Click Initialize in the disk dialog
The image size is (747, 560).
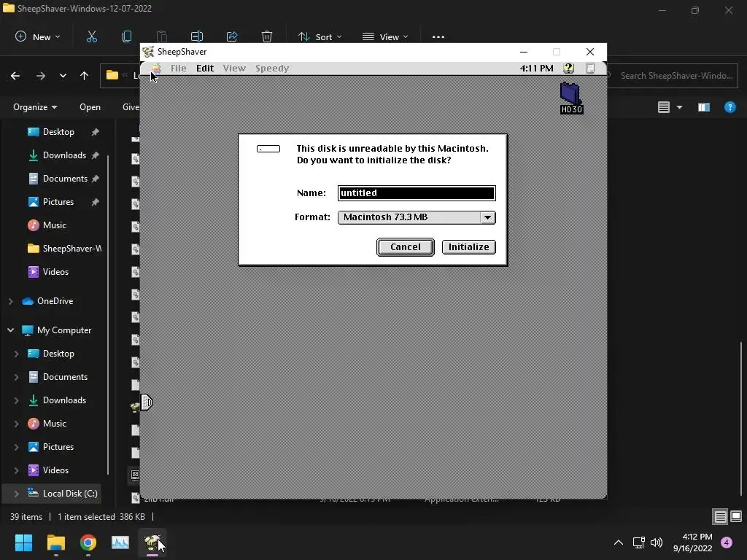click(468, 246)
